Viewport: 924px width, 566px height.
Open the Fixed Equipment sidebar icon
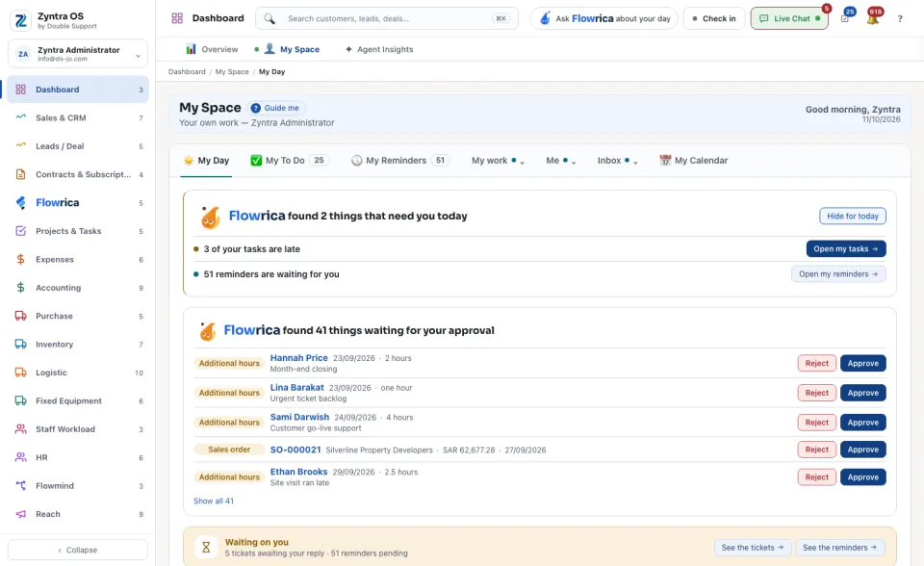coord(20,400)
